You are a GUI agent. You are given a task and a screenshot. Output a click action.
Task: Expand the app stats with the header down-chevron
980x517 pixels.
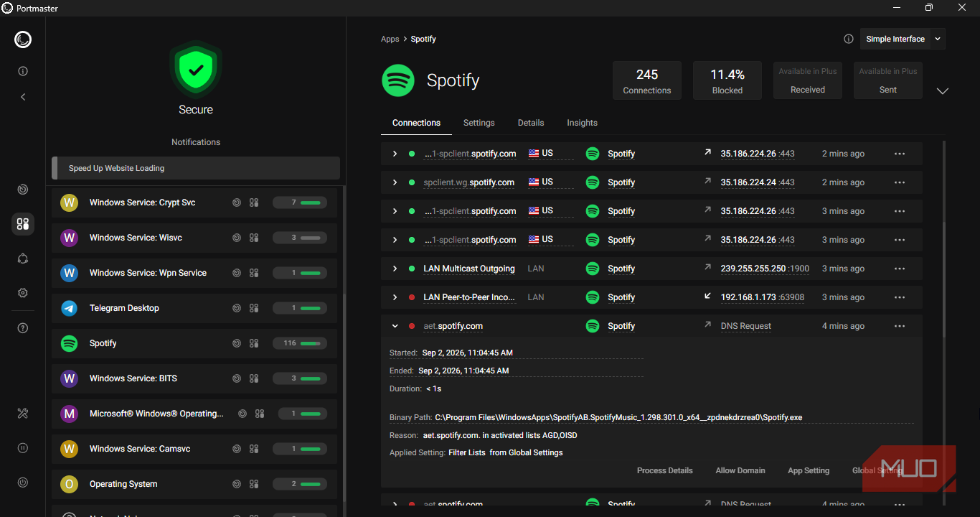943,91
